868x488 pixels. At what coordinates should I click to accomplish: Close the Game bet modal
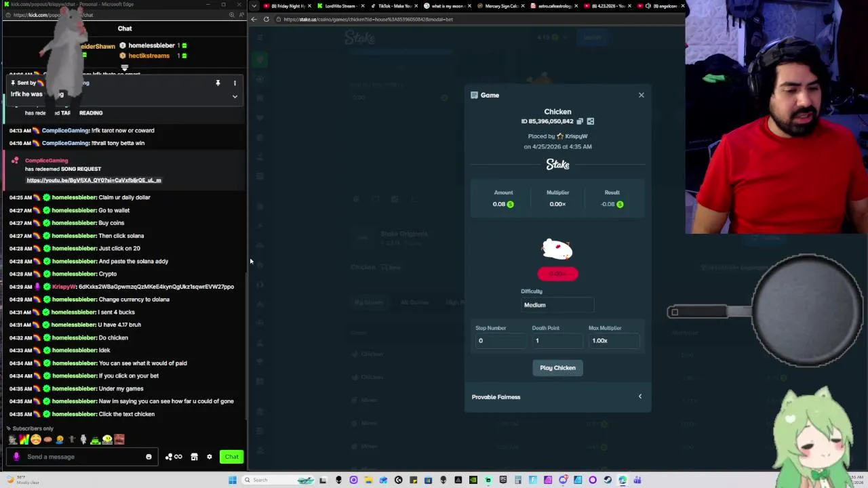tap(641, 95)
